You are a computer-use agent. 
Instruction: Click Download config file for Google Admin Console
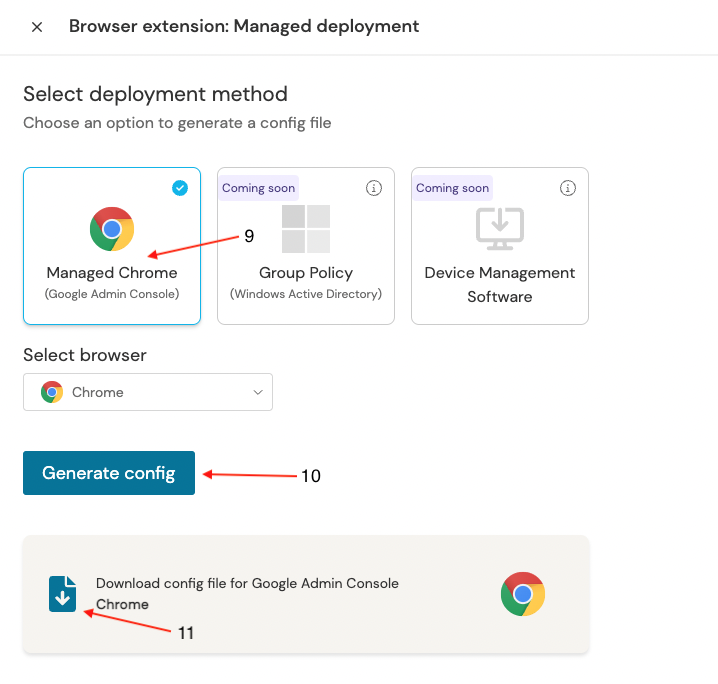pos(247,583)
